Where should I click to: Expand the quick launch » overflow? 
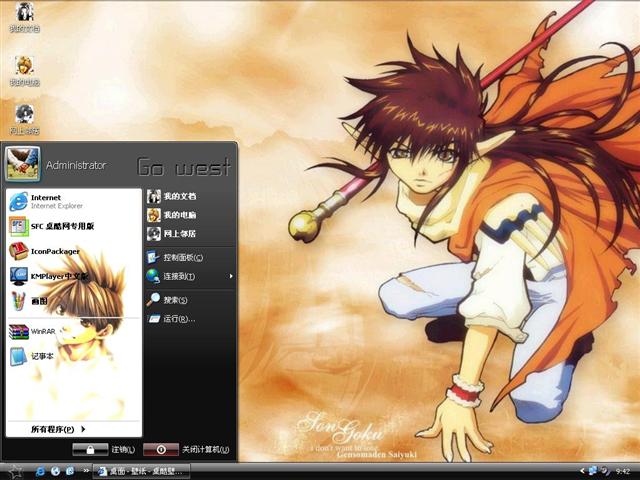click(86, 471)
